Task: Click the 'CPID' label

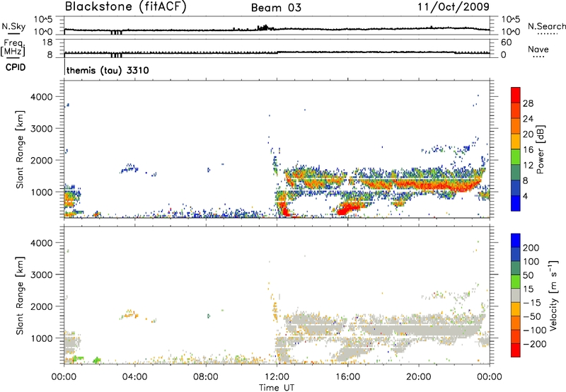Action: 16,67
